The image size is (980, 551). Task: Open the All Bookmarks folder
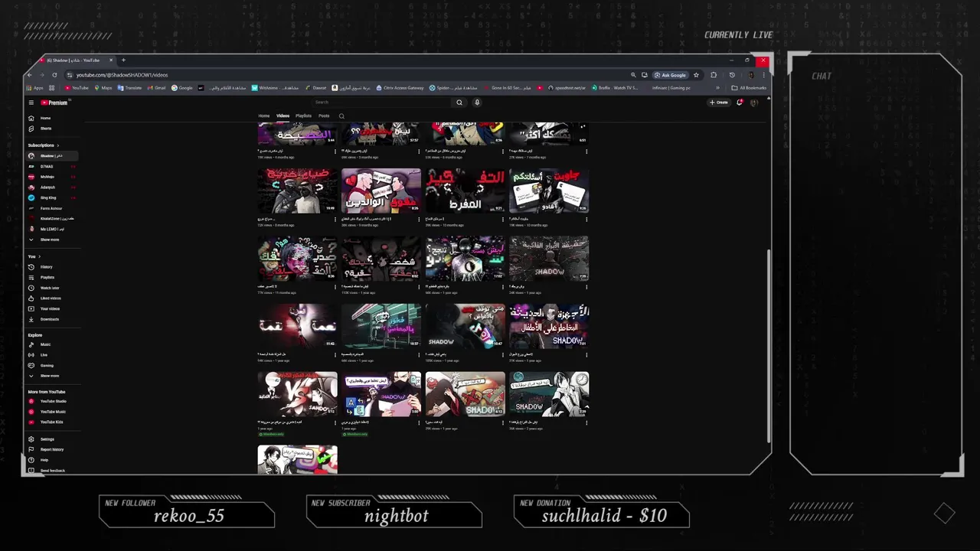tap(750, 88)
